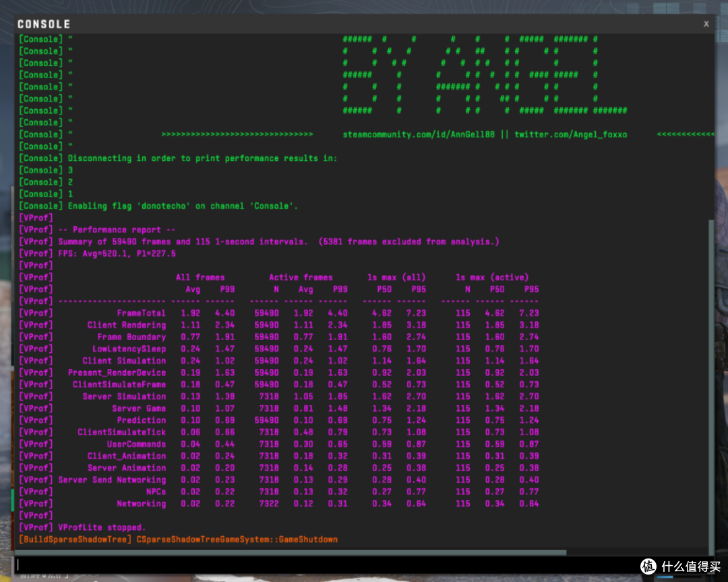Close the console window with X
Image resolution: width=728 pixels, height=582 pixels.
pyautogui.click(x=706, y=24)
